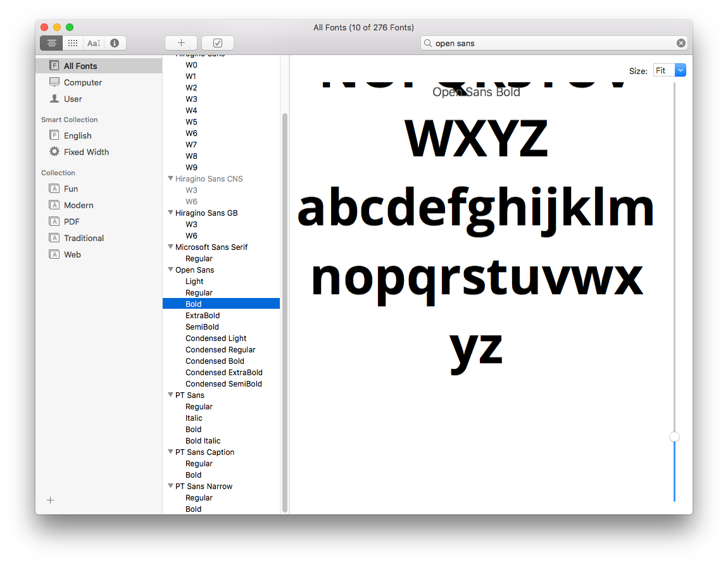Zoom window with green button
This screenshot has width=728, height=565.
click(x=70, y=27)
